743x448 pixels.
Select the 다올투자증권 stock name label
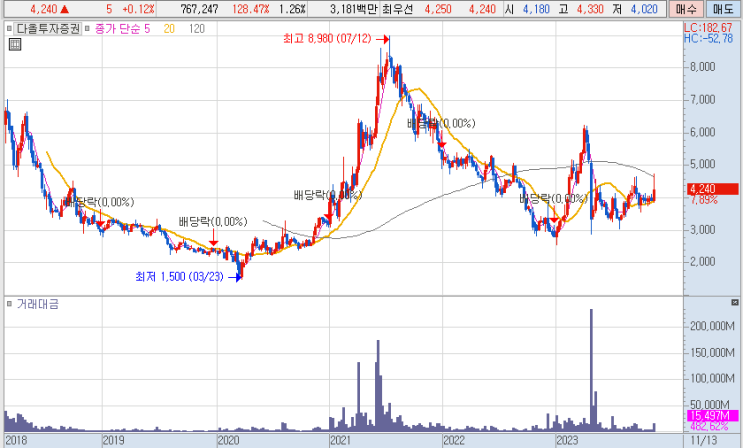48,29
